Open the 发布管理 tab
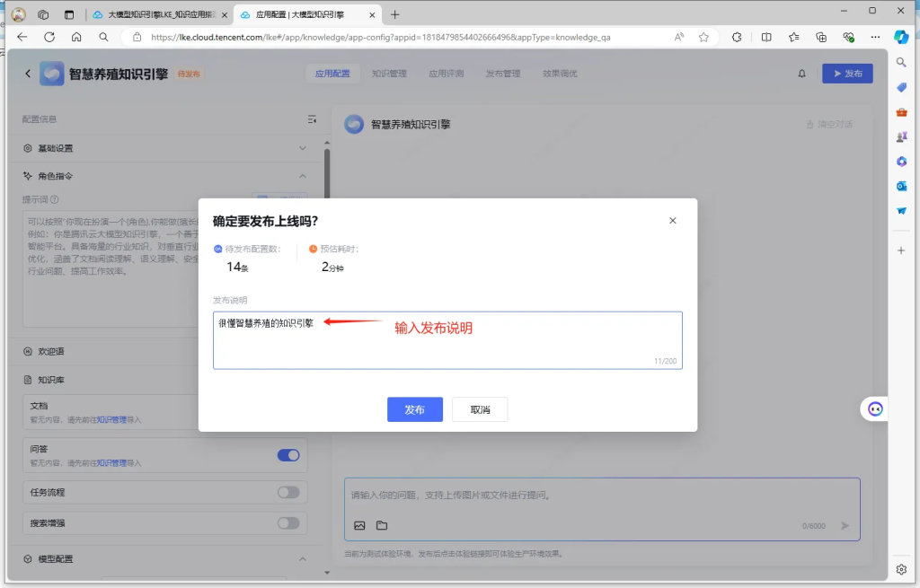Screen dimensions: 920x588 [x=503, y=74]
